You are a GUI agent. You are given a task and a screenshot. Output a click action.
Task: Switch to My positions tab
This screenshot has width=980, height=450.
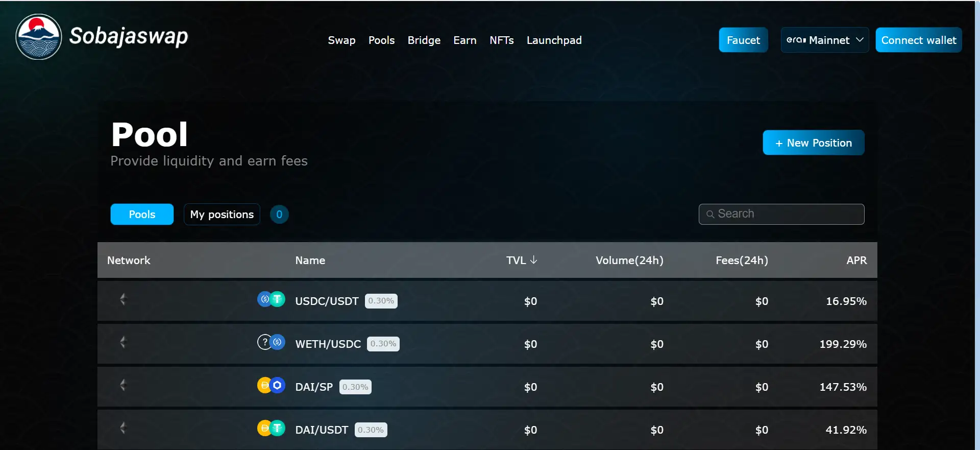click(222, 215)
